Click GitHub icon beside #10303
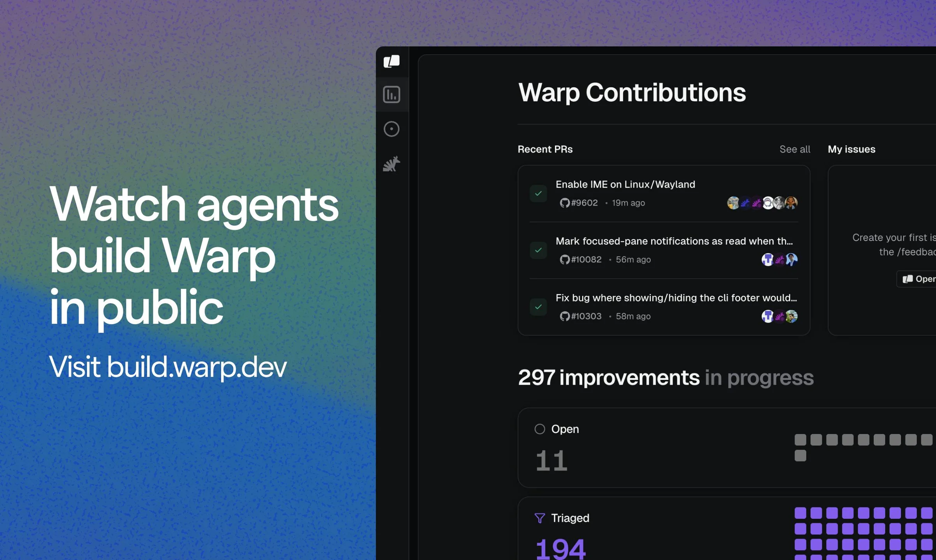Image resolution: width=936 pixels, height=560 pixels. 564,316
